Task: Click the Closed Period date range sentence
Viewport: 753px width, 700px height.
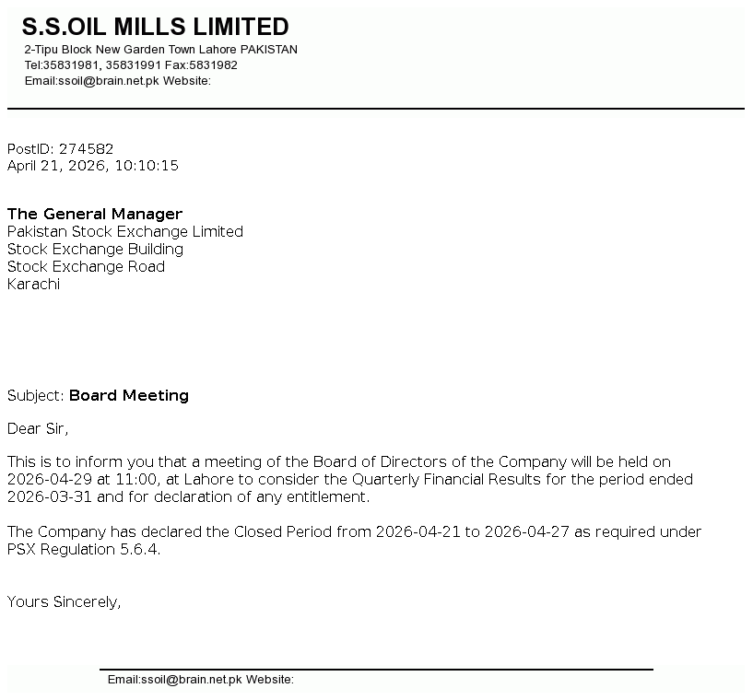Action: pos(354,532)
